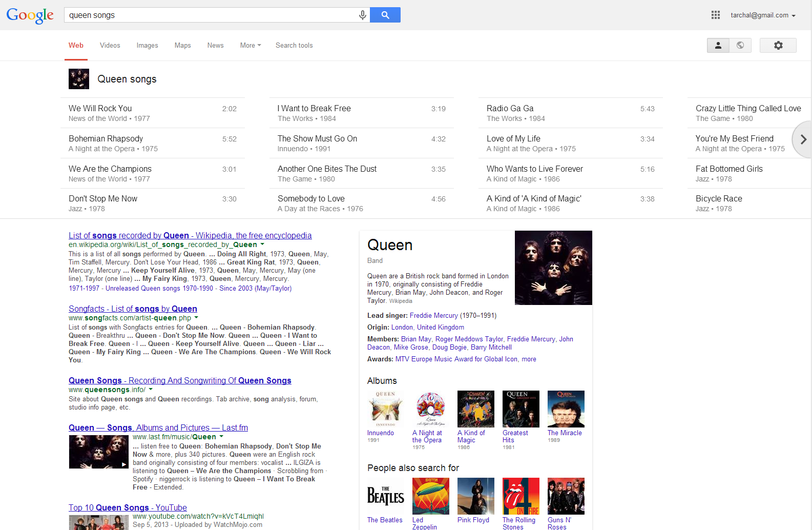Open Unreleased Queen songs 1970-1990 sublink
This screenshot has width=812, height=530.
(159, 288)
